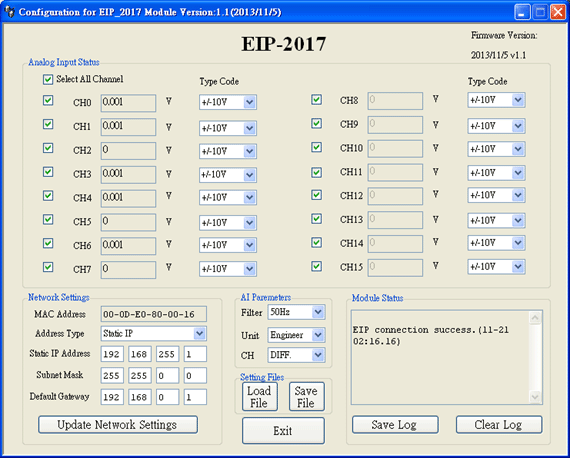The height and width of the screenshot is (458, 570).
Task: Uncheck the Select All Channel checkbox
Action: click(48, 79)
